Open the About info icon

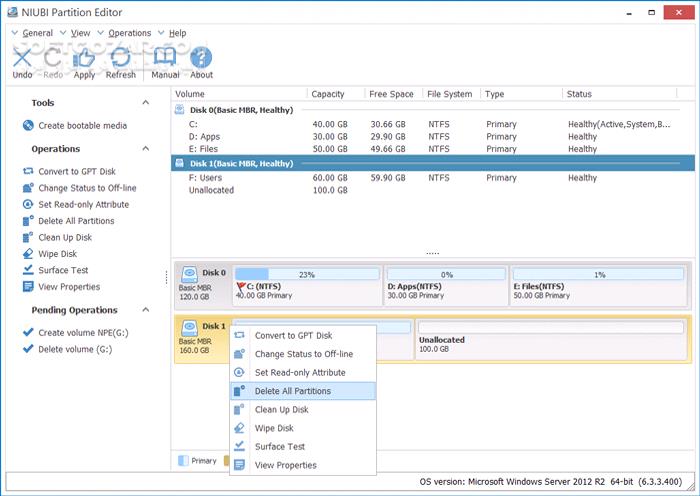[201, 58]
